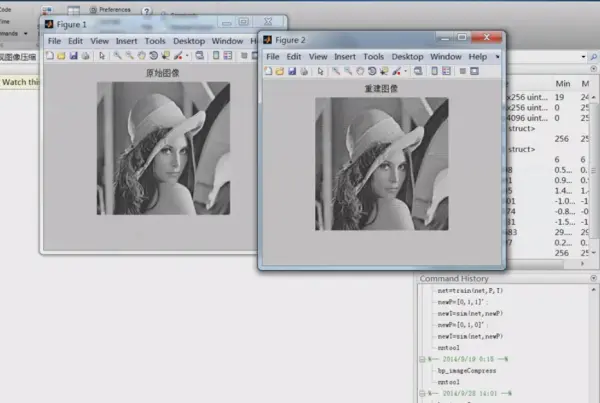
Task: Open Edit menu in Figure 2
Action: [x=294, y=57]
